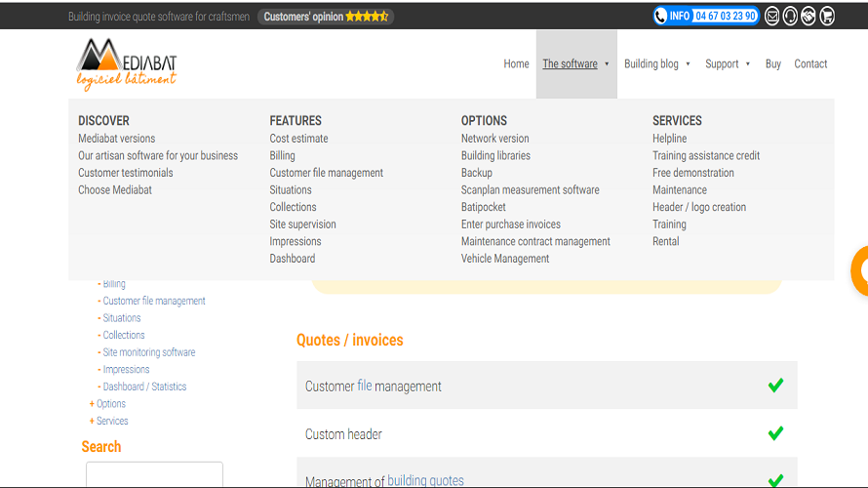Follow the 'file' link in Customer file management row

tap(364, 386)
